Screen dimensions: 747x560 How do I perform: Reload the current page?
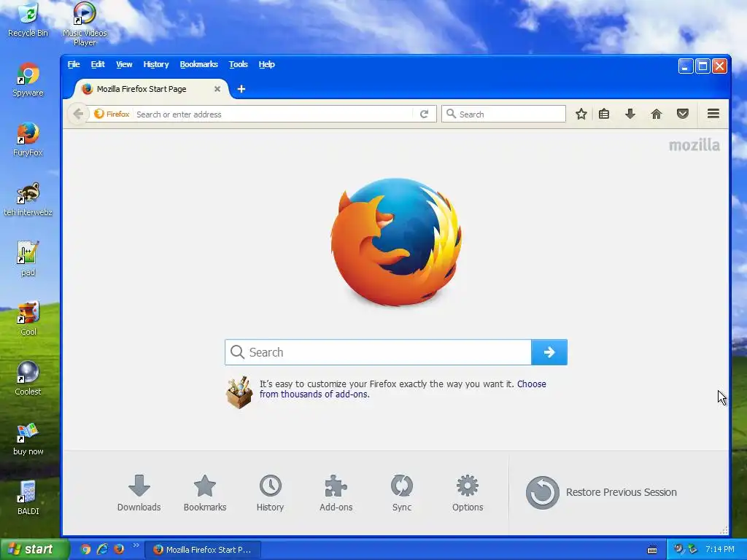tap(424, 114)
